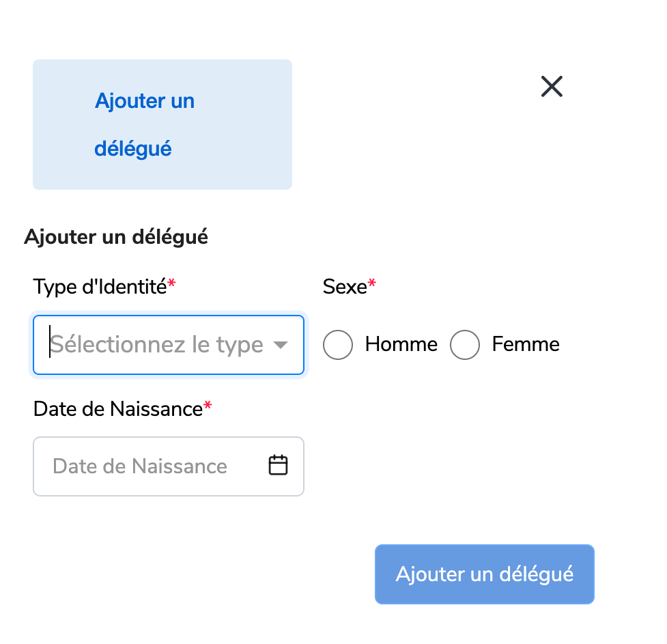Close the dialog with the X icon
Image resolution: width=667 pixels, height=644 pixels.
552,87
